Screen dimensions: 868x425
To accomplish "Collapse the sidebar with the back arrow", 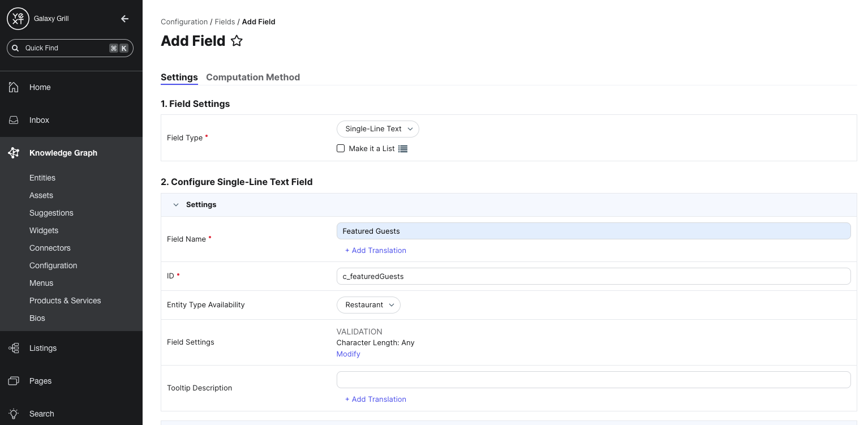I will click(x=124, y=18).
